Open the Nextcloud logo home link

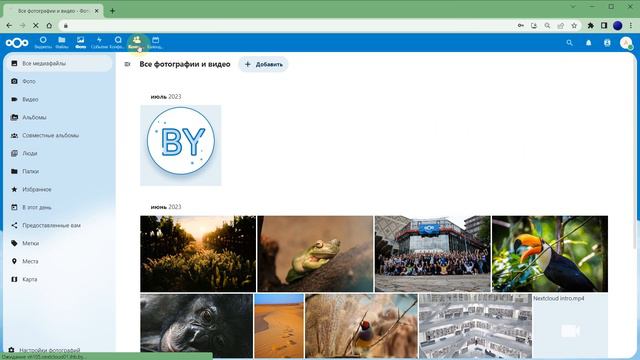17,42
